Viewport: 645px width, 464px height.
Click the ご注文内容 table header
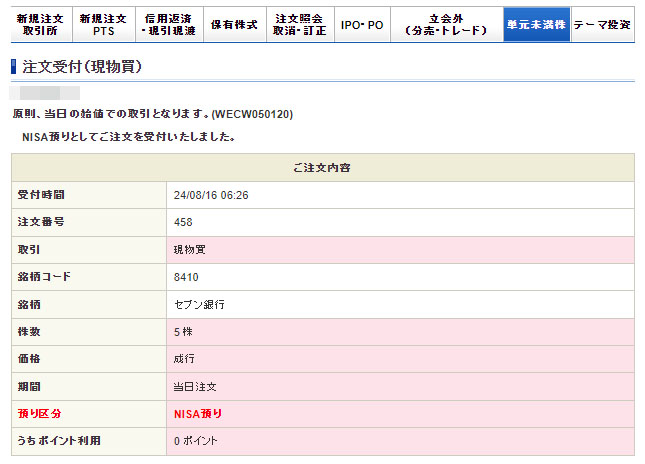(x=322, y=167)
